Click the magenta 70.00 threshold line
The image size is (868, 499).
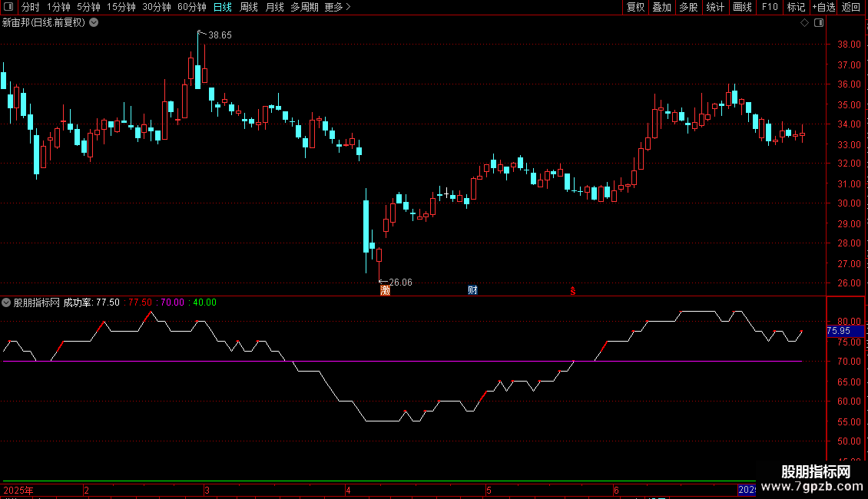click(x=403, y=362)
